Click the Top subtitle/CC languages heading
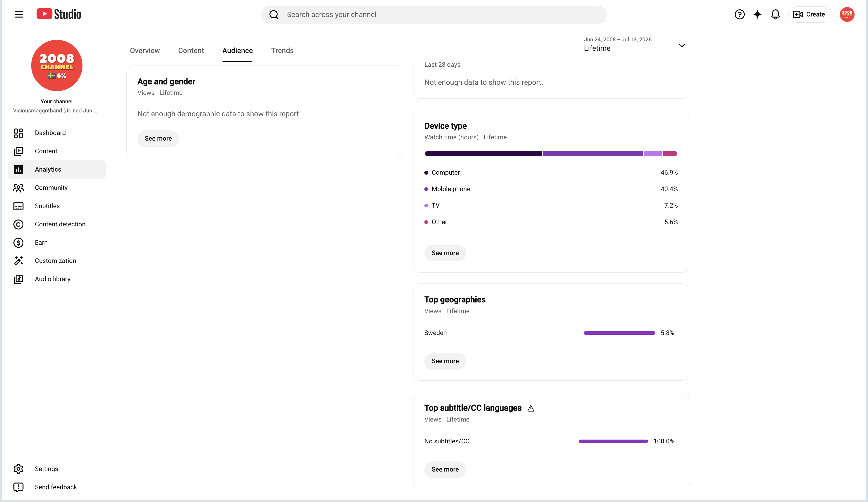Screen dimensions: 868x502 coord(473,408)
